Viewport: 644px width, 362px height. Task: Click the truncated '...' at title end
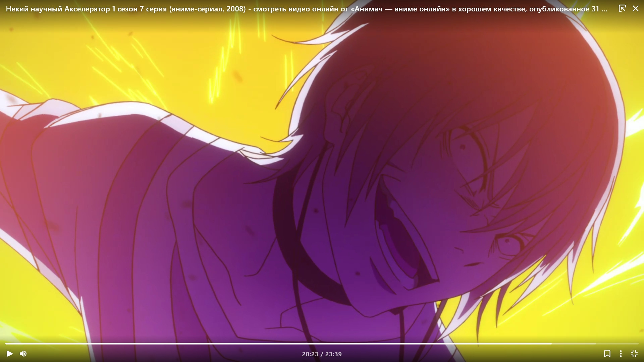click(x=604, y=10)
